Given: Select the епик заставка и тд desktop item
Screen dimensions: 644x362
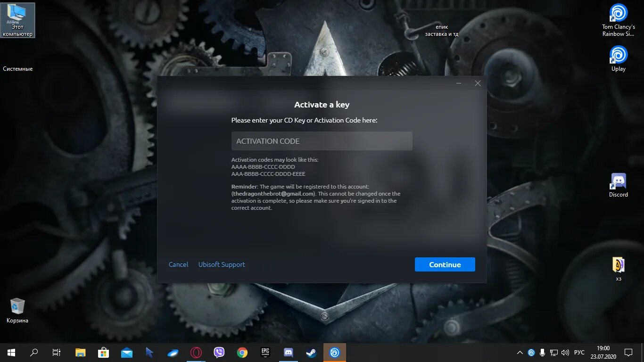Looking at the screenshot, I should (x=442, y=31).
